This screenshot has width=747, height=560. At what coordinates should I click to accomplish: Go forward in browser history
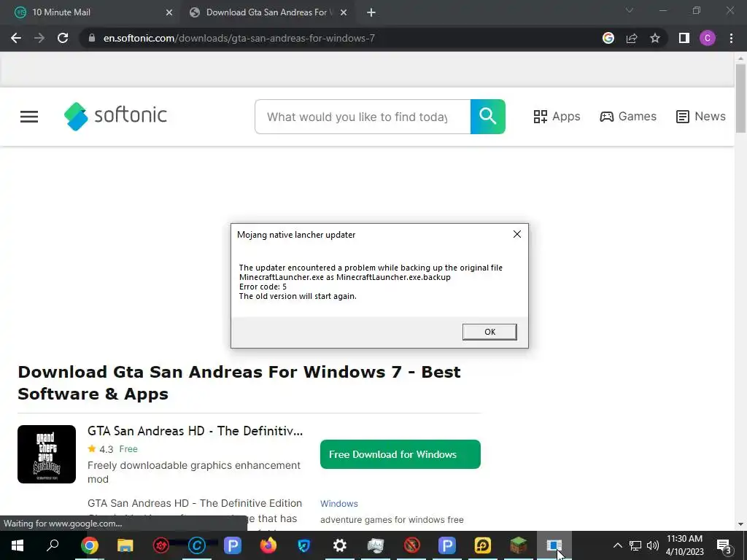point(39,38)
